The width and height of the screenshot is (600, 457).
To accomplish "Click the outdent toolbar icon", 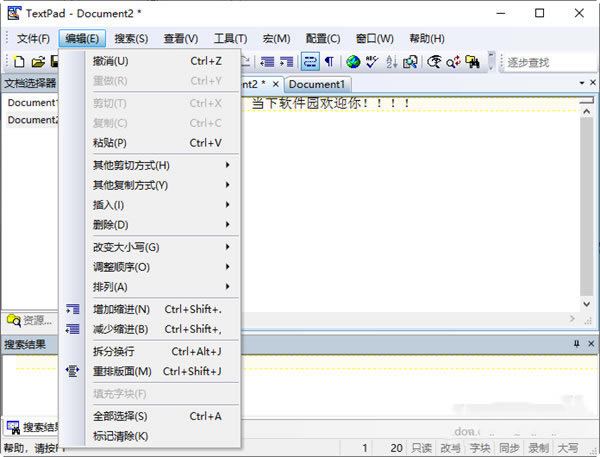I will (x=267, y=62).
